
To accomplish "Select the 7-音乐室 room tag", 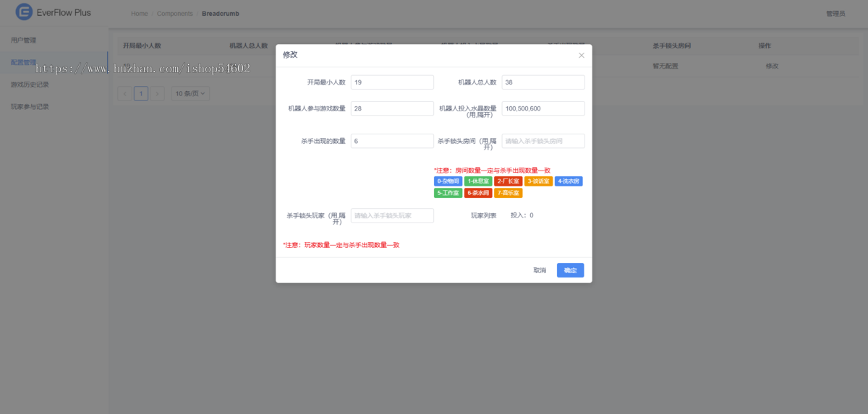I will 509,193.
